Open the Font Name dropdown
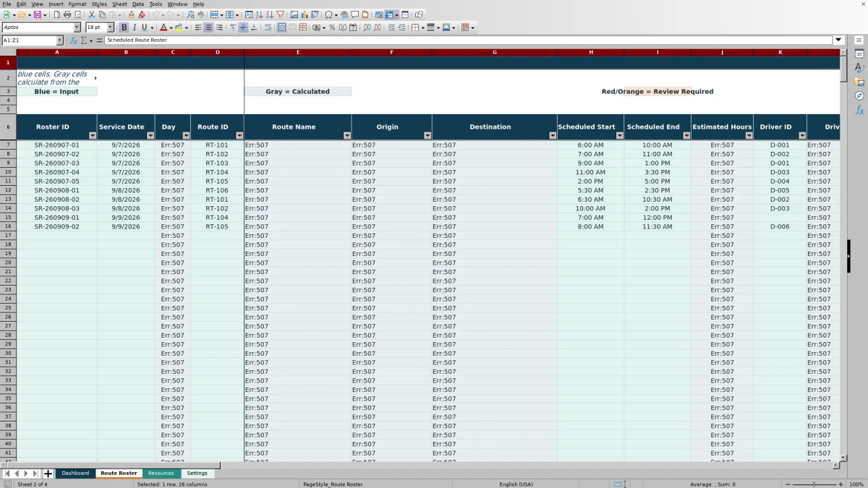The height and width of the screenshot is (488, 868). click(x=77, y=27)
